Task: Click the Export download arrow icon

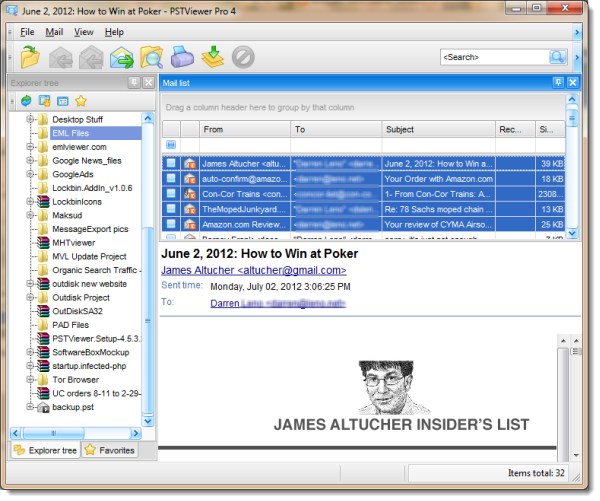Action: click(213, 57)
